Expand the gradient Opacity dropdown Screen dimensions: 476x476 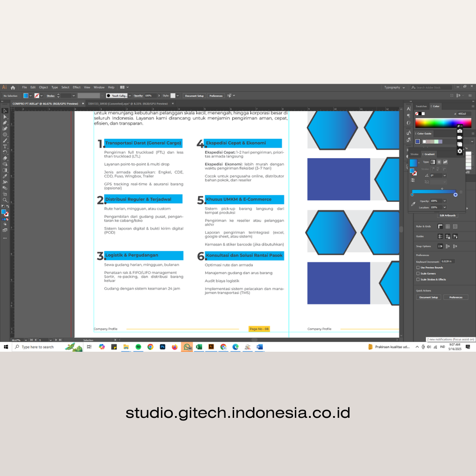point(444,201)
